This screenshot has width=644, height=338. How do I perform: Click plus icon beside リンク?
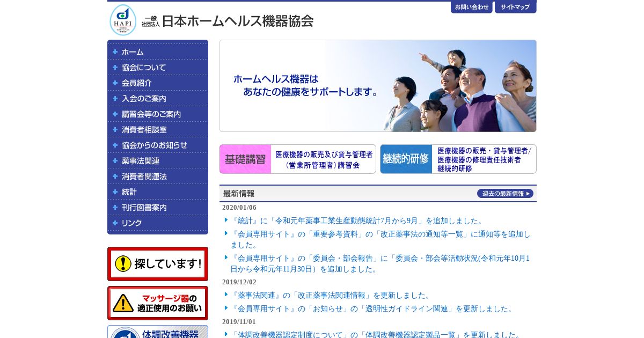pos(115,223)
